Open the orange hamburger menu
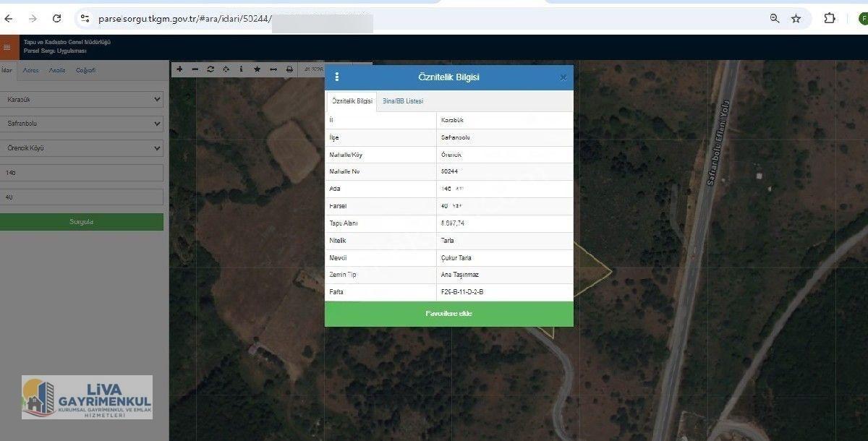This screenshot has height=441, width=868. coord(7,47)
